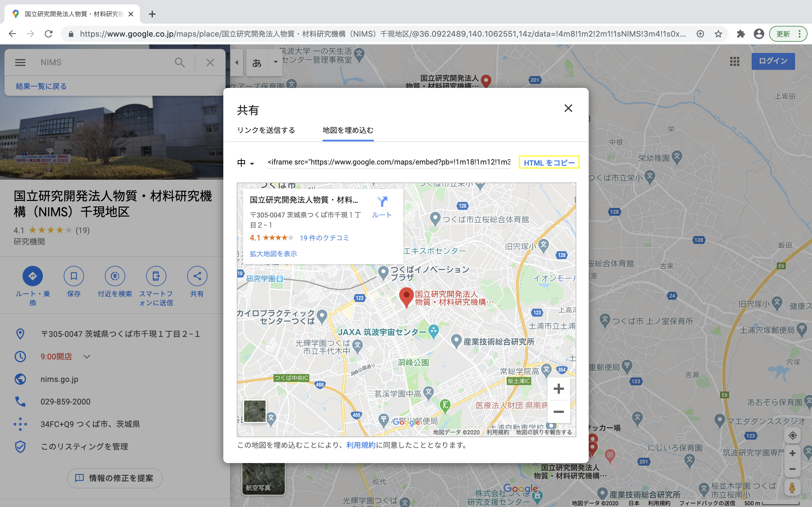Zoom in the embed preview map

558,389
